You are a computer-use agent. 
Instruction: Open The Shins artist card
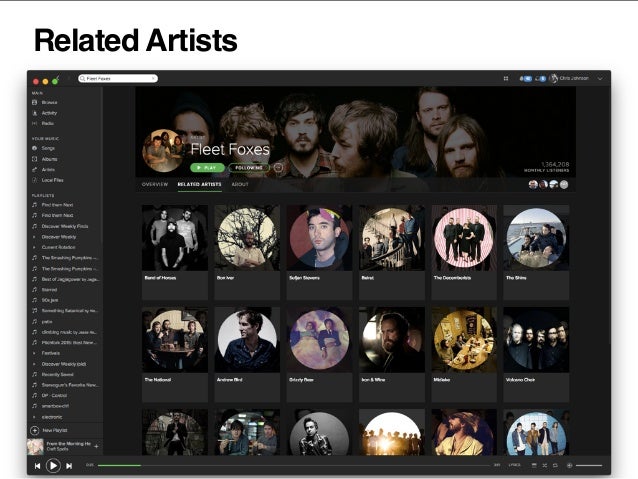536,252
